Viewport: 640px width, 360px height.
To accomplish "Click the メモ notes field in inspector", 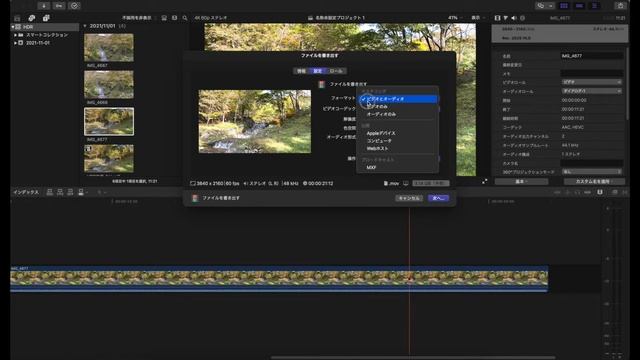I will coord(591,74).
